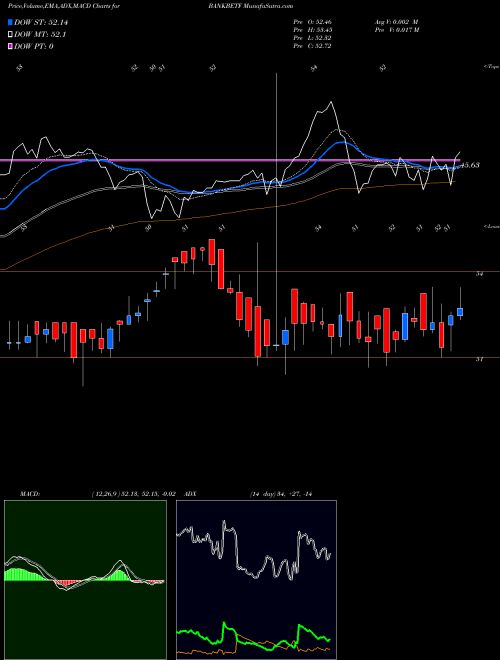Click the Pre V: 0.017 M readout
The width and height of the screenshot is (500, 660).
(396, 30)
